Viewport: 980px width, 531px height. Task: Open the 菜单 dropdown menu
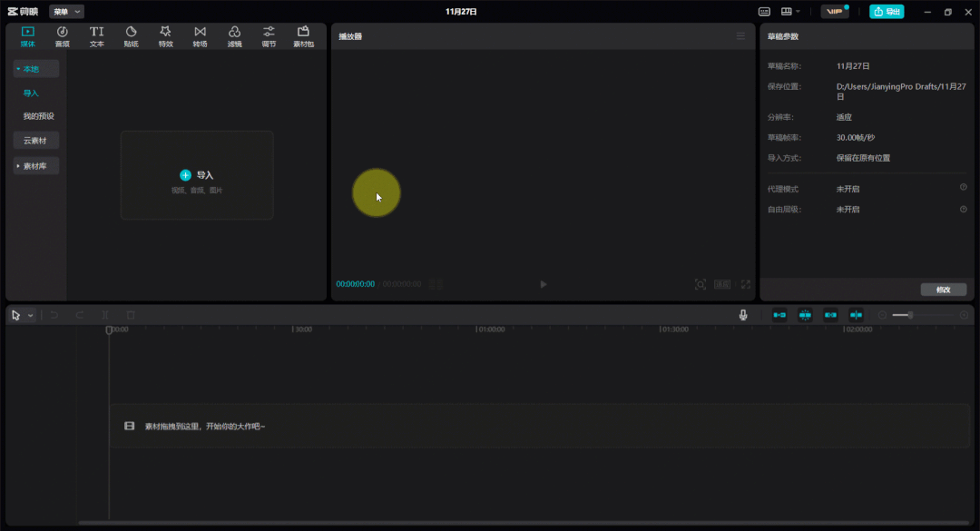coord(66,11)
